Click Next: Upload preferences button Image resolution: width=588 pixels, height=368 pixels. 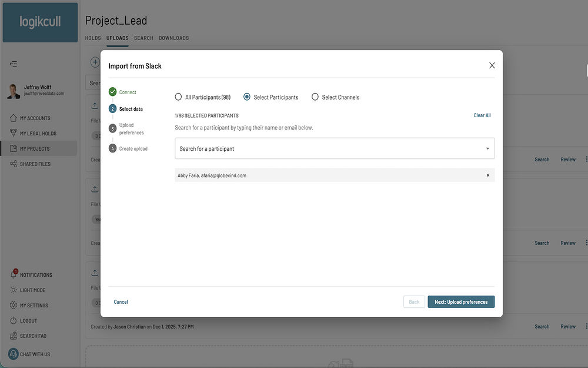tap(461, 302)
